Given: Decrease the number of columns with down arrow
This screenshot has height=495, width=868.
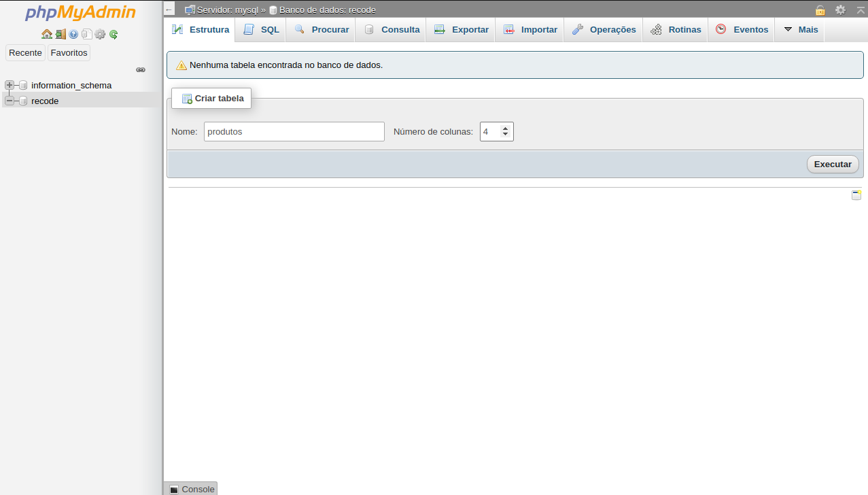Looking at the screenshot, I should [505, 135].
